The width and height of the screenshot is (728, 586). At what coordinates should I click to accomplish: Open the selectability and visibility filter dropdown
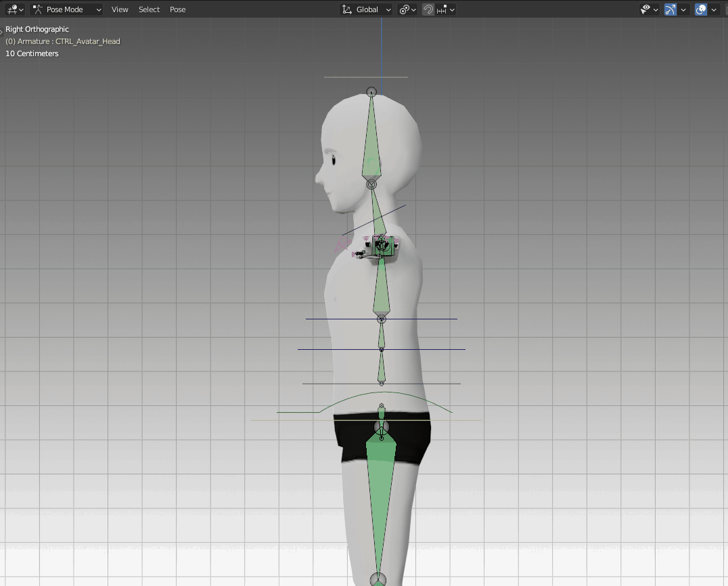coord(649,9)
